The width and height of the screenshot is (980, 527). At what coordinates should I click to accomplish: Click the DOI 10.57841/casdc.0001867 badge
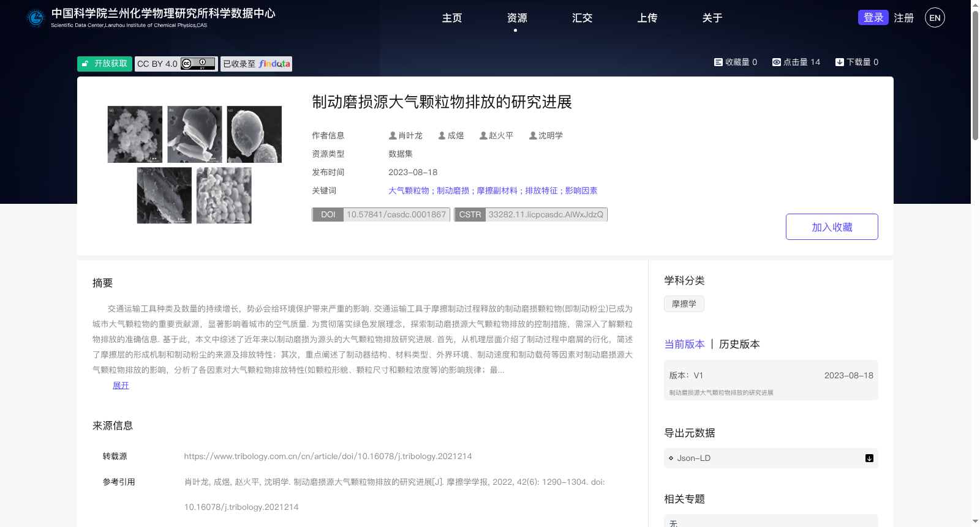pos(381,214)
